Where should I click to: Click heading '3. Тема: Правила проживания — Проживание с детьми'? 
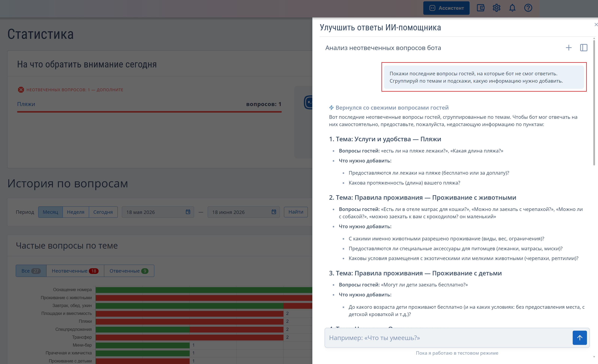(415, 273)
